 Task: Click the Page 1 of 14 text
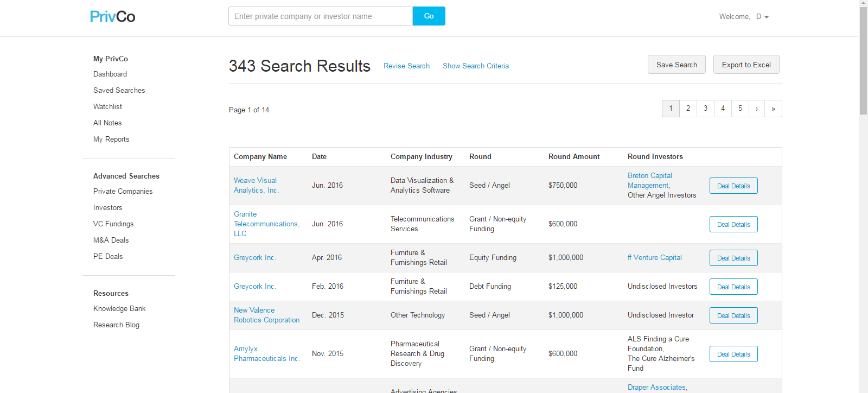coord(249,110)
